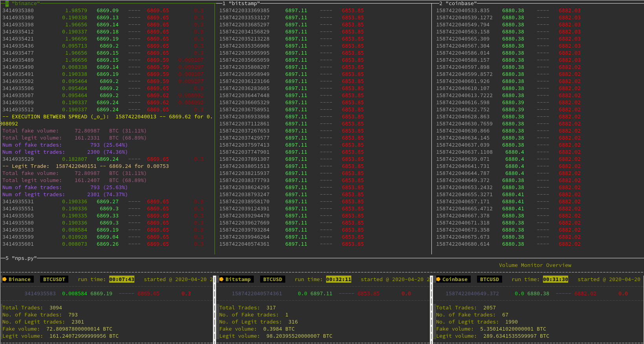
Task: Click Bitstamp "No. of Legit trades: 316"
Action: tap(259, 322)
